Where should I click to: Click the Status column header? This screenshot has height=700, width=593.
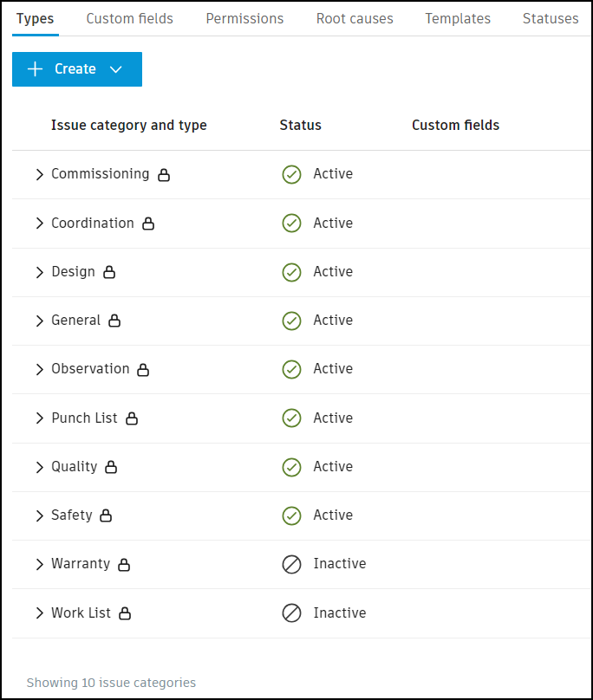(300, 125)
